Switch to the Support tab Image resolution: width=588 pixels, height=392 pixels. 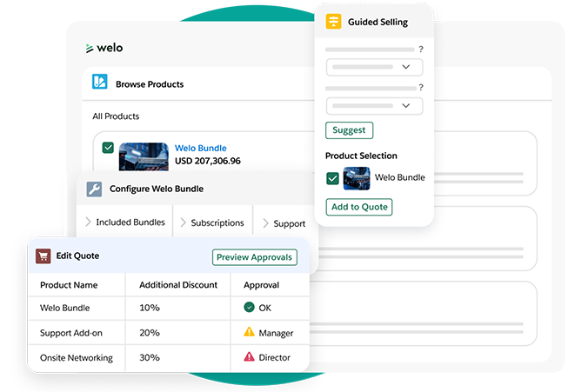(290, 223)
